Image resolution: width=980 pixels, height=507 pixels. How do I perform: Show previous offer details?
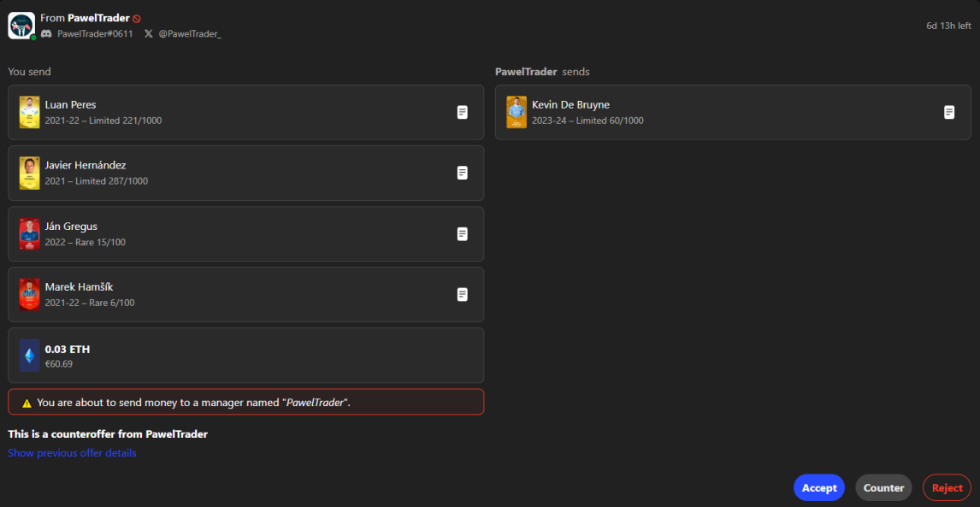tap(72, 452)
